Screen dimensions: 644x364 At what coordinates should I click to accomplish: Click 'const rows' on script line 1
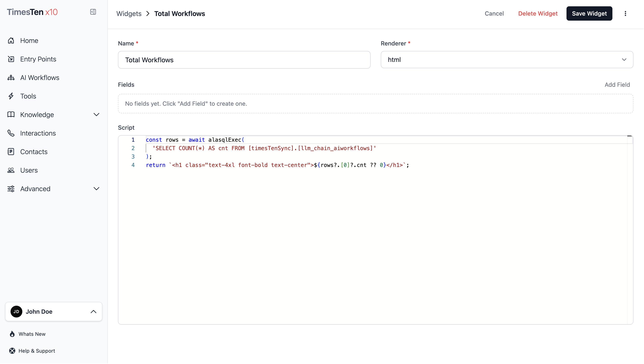point(162,140)
